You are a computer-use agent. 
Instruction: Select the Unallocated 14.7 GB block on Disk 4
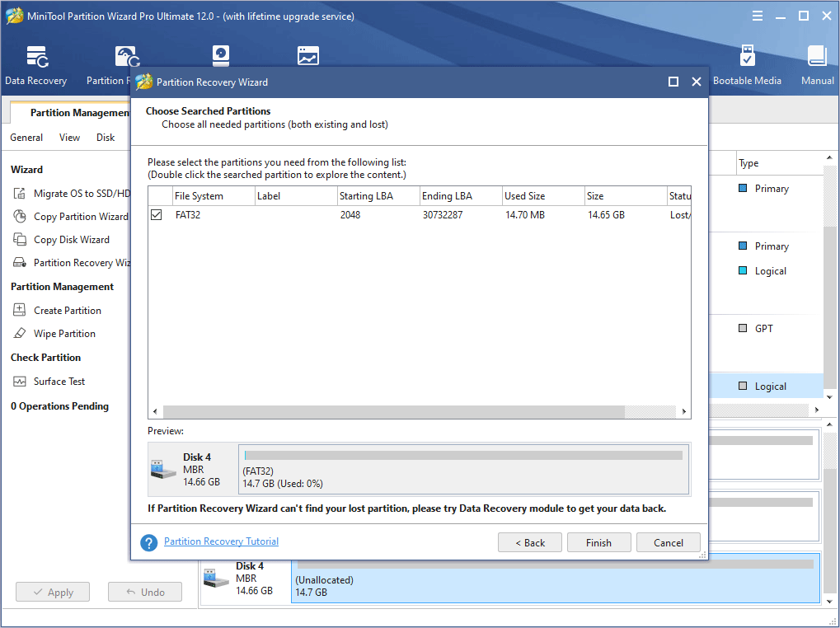556,579
